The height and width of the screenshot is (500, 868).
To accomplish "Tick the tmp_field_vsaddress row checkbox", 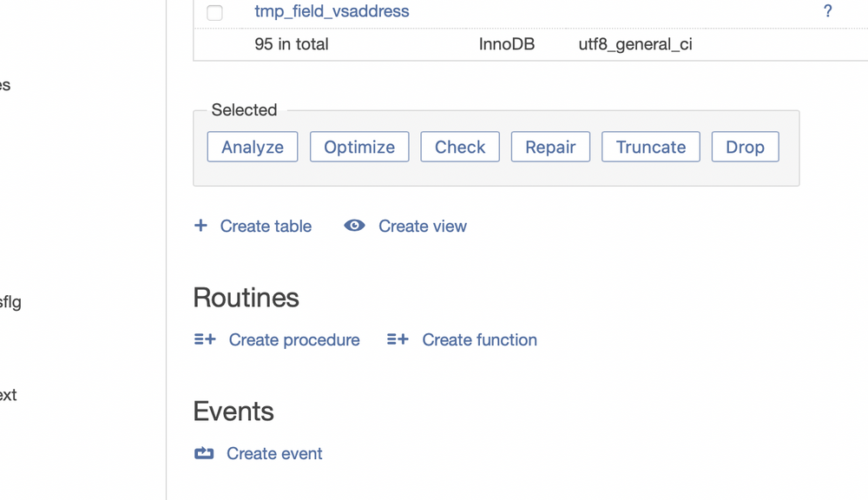I will coord(214,12).
